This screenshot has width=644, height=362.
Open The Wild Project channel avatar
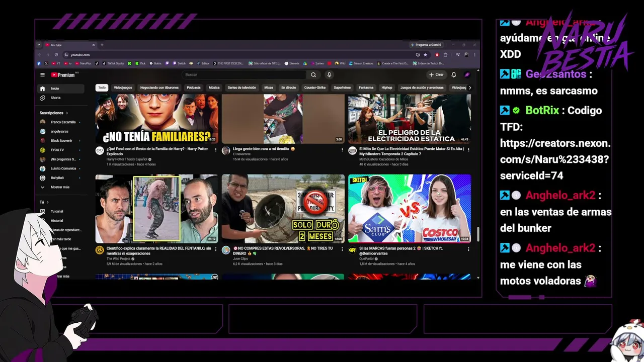tap(100, 250)
